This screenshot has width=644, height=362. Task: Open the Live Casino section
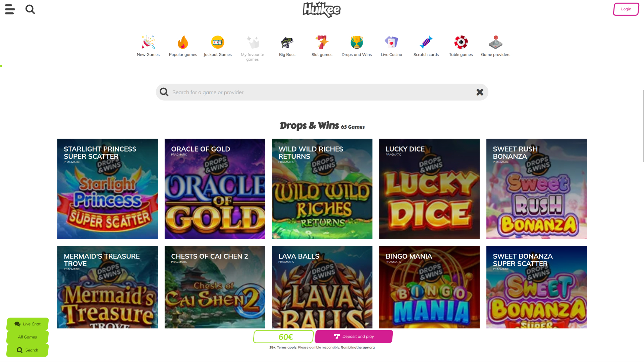click(x=391, y=46)
